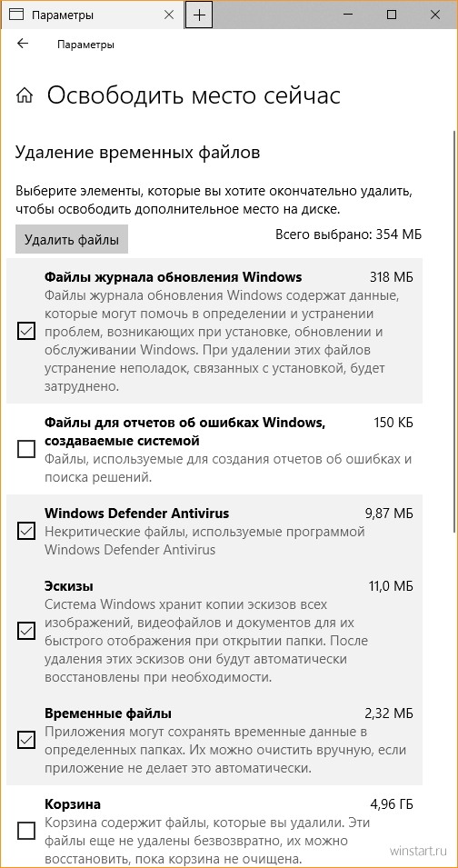Add a new tab with plus icon
458x868 pixels.
click(x=199, y=15)
